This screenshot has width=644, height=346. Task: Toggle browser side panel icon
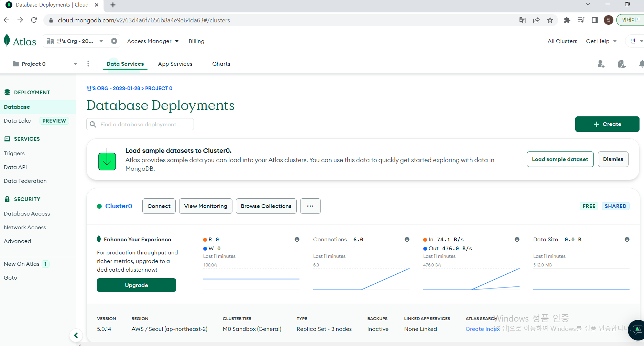[595, 20]
